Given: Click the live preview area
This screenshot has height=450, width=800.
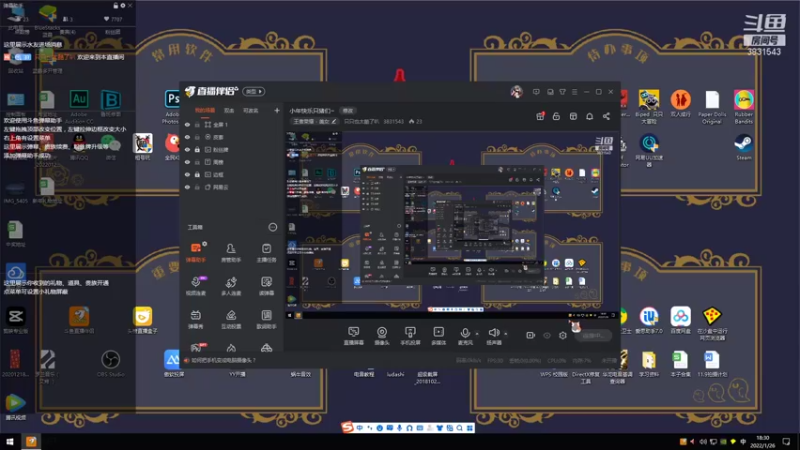Looking at the screenshot, I should tap(451, 224).
